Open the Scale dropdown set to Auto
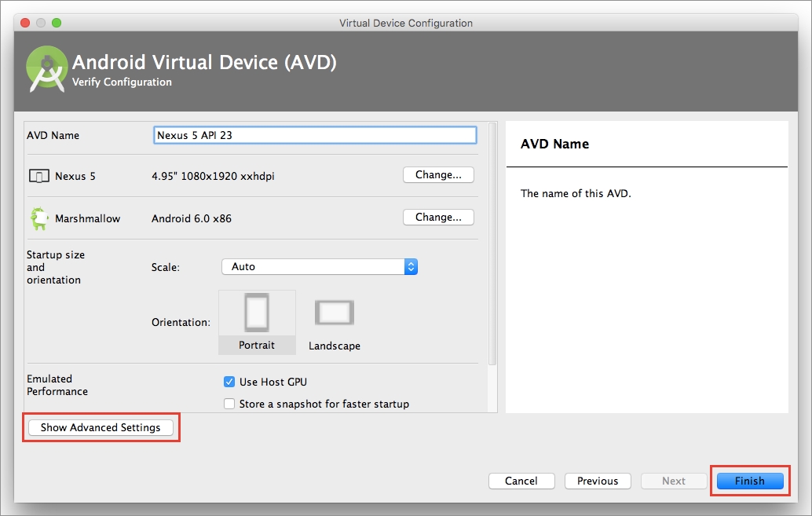 point(320,267)
